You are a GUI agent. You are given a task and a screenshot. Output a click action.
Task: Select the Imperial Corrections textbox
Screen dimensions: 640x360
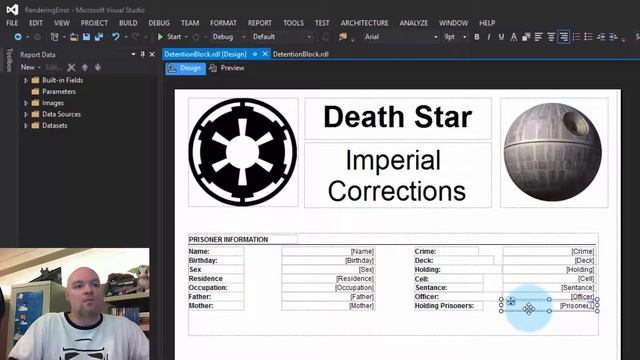[x=398, y=175]
